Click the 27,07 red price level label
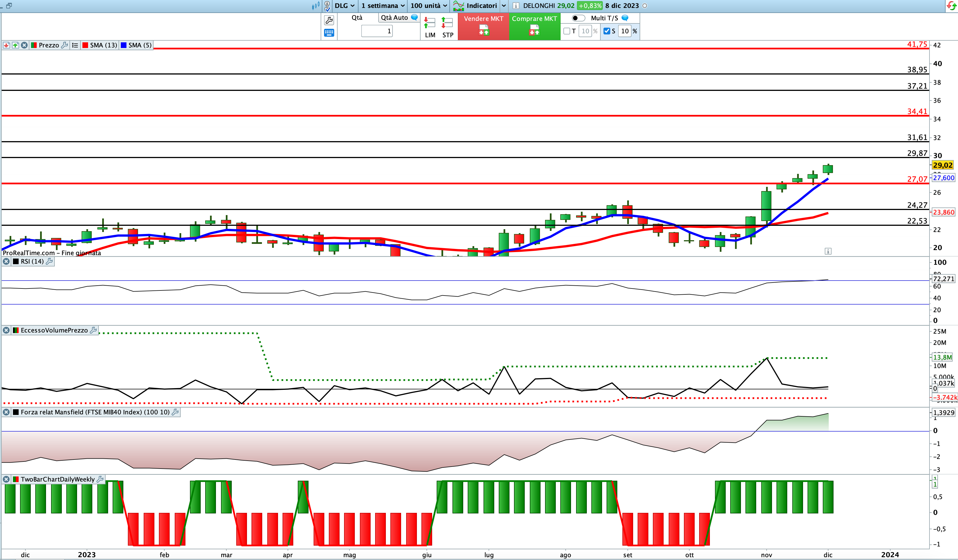 pos(917,179)
